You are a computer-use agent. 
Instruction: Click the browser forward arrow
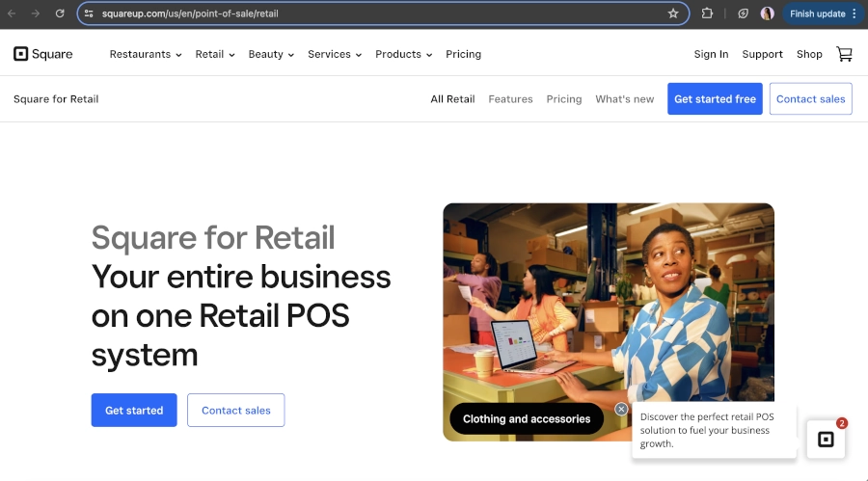36,13
